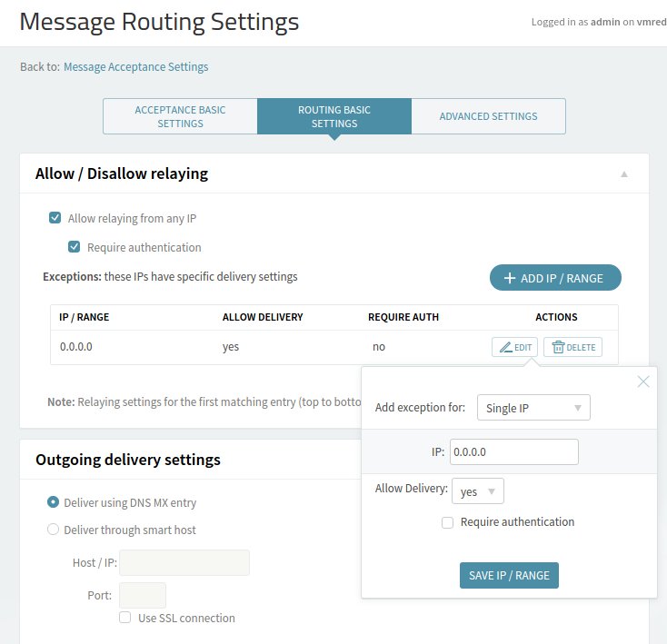Go back to Message Acceptance Settings
This screenshot has height=644, width=667.
coord(136,66)
